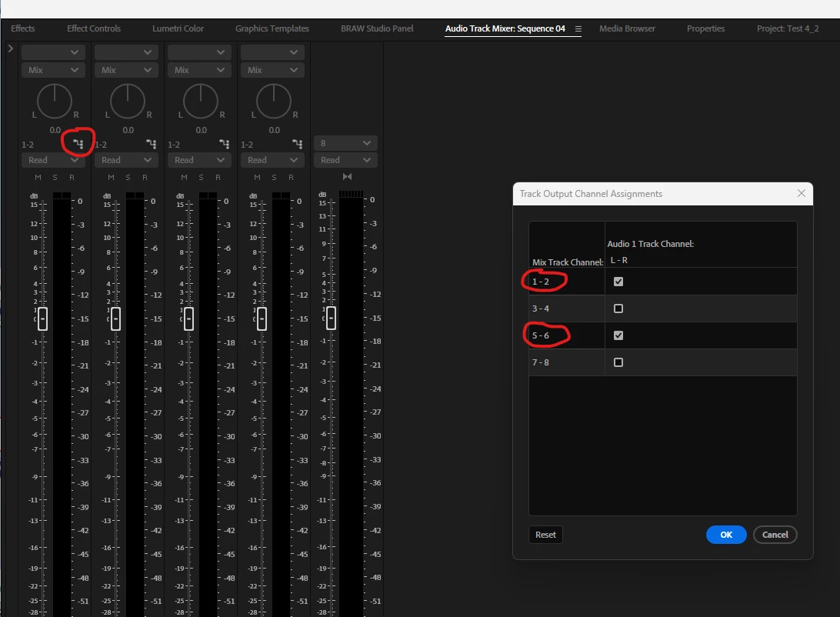The width and height of the screenshot is (840, 617).
Task: Switch to the Lumetri Color tab
Action: [178, 28]
